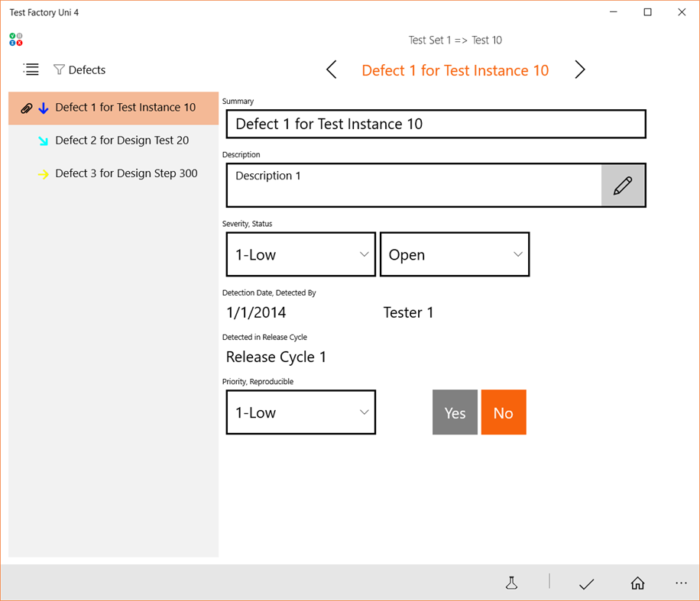Select Yes for Reproducible
The width and height of the screenshot is (700, 601).
click(455, 412)
